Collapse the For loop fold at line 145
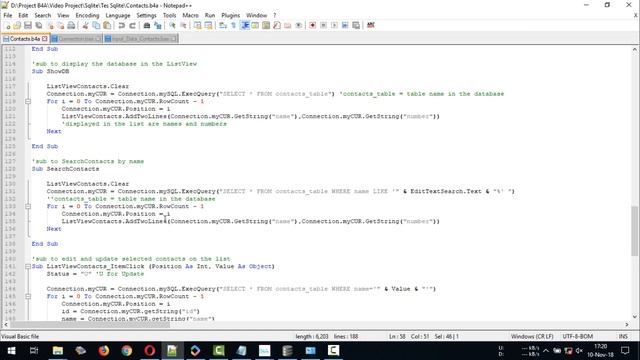 coord(28,296)
